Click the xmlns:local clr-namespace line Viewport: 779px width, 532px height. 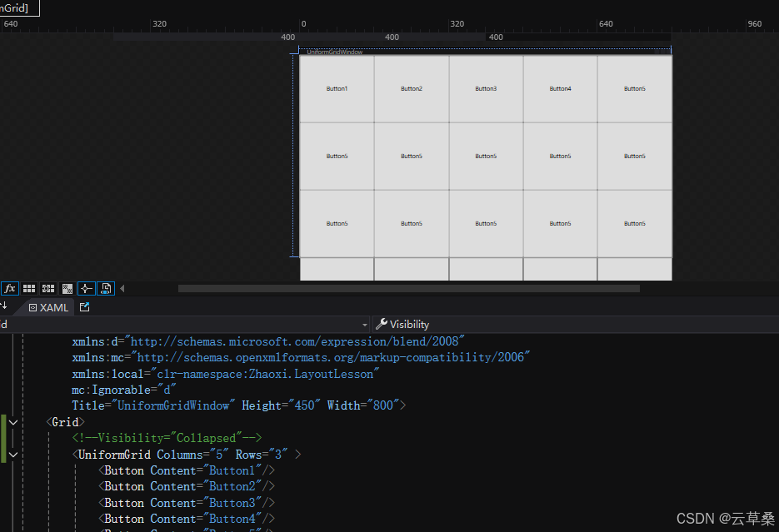[x=226, y=374]
